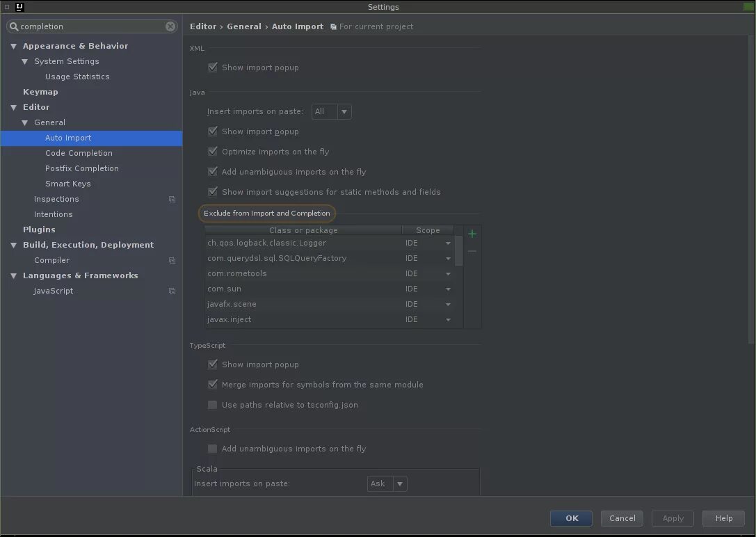Open Usage Statistics settings

pos(77,77)
